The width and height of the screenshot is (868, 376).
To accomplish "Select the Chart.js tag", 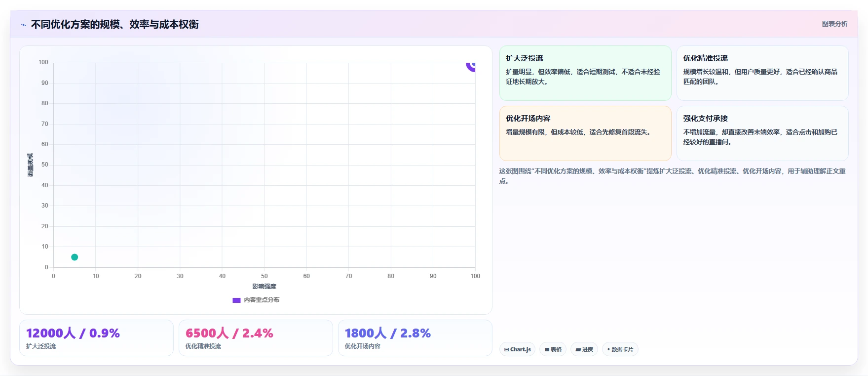I will pyautogui.click(x=517, y=349).
